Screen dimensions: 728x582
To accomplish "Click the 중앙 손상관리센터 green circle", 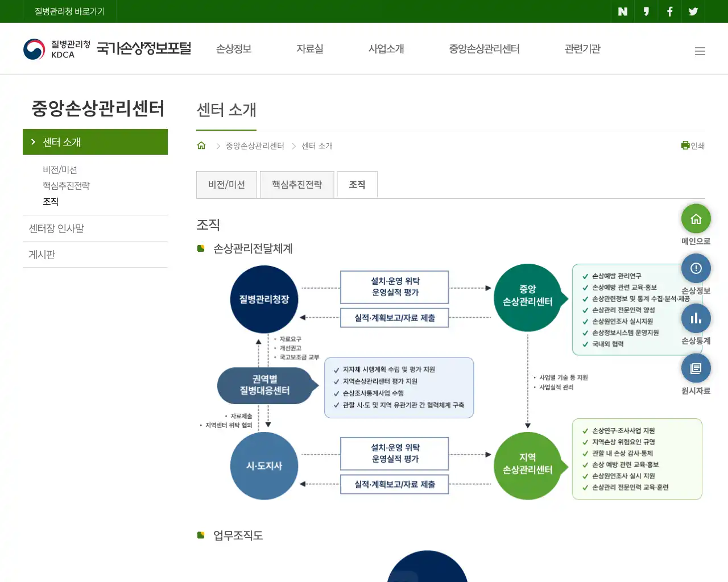I will [528, 298].
